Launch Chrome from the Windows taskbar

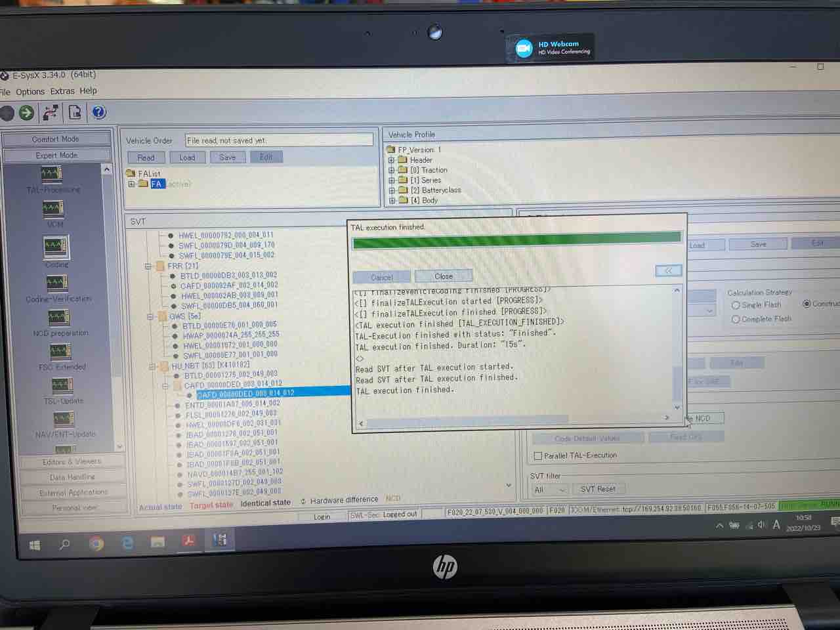96,543
